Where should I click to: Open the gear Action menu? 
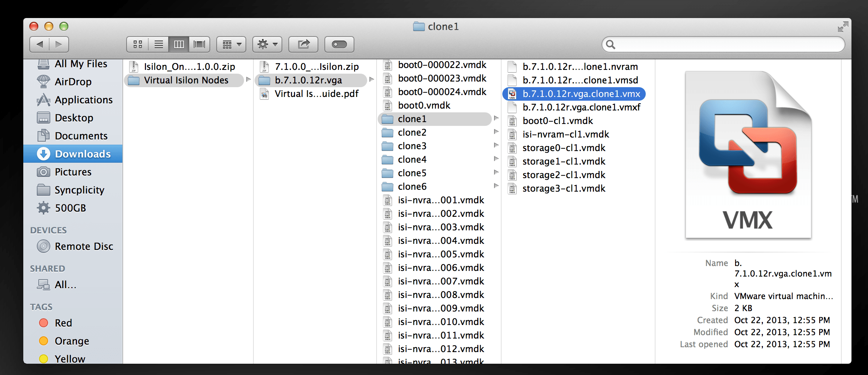point(267,44)
